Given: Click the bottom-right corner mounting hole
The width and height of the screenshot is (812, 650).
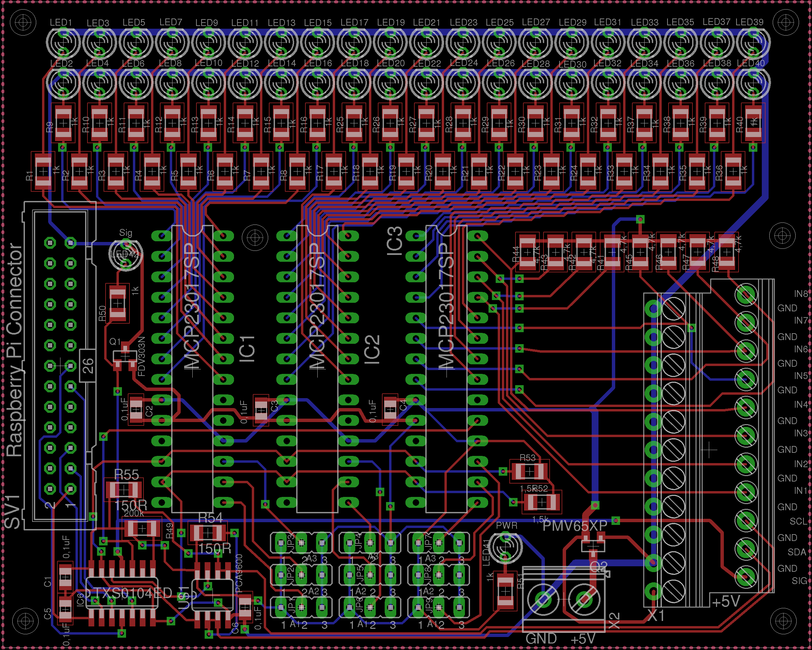Looking at the screenshot, I should pos(784,621).
